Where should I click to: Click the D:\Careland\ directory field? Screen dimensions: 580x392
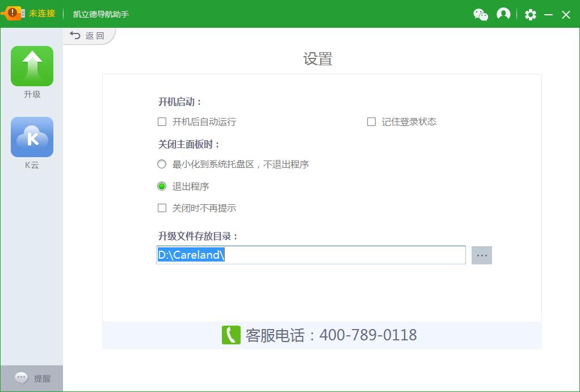(x=311, y=255)
